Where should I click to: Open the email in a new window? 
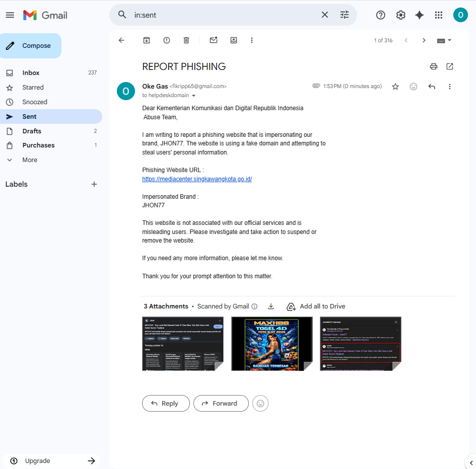(450, 66)
